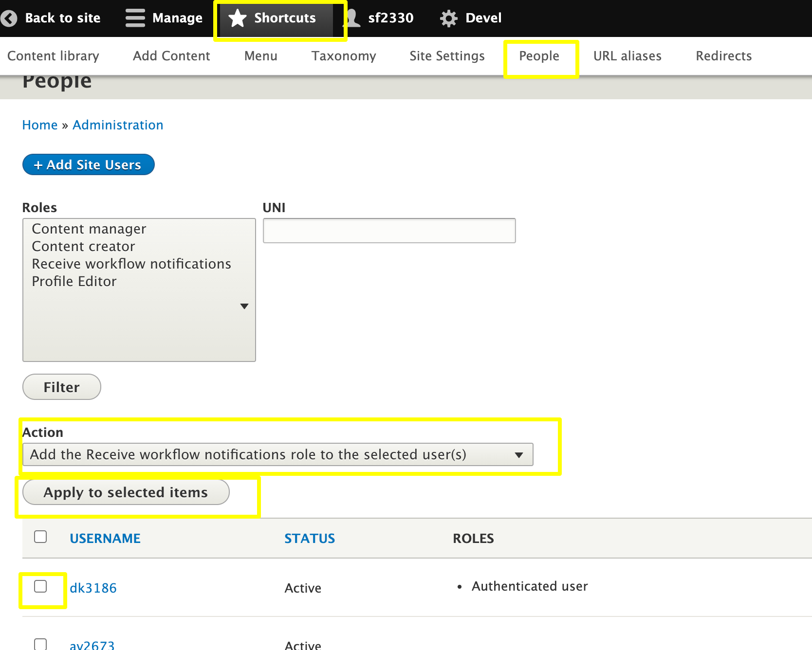Image resolution: width=812 pixels, height=650 pixels.
Task: Select the star icon for Shortcuts
Action: click(x=237, y=18)
